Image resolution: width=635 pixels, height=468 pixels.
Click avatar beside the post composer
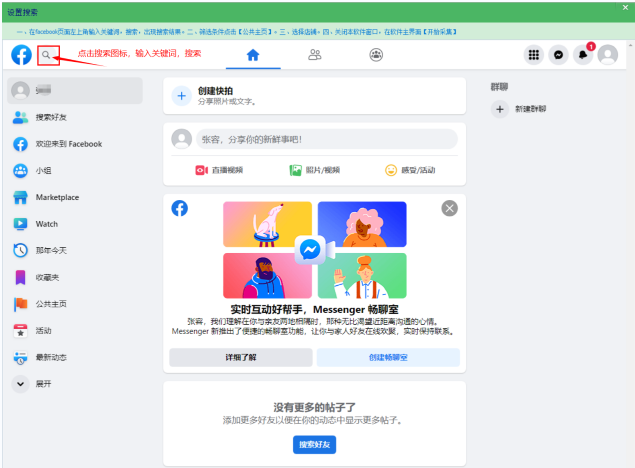(181, 139)
